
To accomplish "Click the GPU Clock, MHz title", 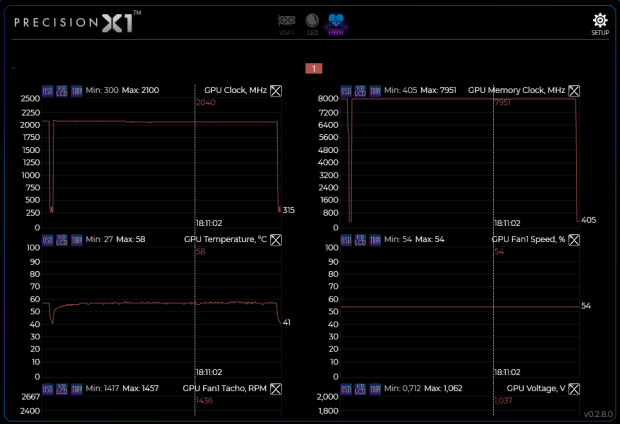I will (x=235, y=90).
